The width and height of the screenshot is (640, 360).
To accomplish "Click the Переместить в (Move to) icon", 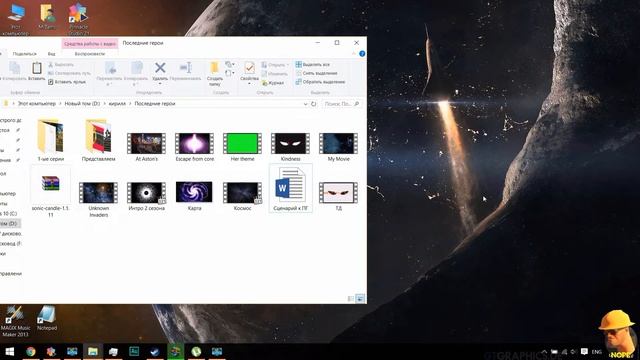I will click(x=110, y=68).
